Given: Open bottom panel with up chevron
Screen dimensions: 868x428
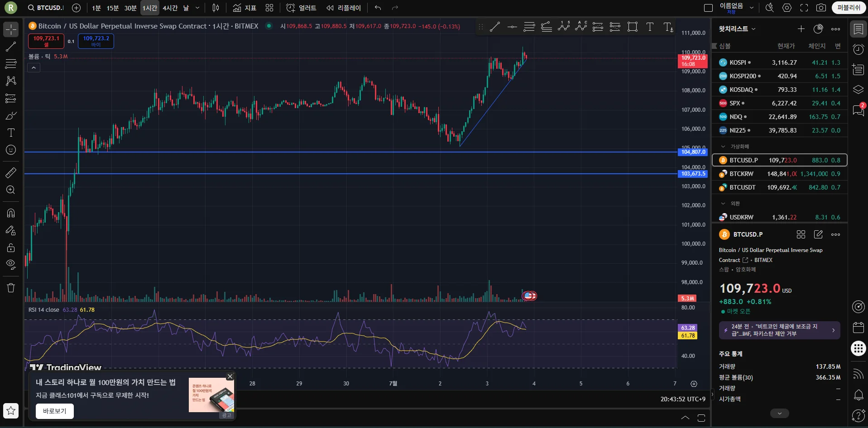Looking at the screenshot, I should (x=685, y=418).
